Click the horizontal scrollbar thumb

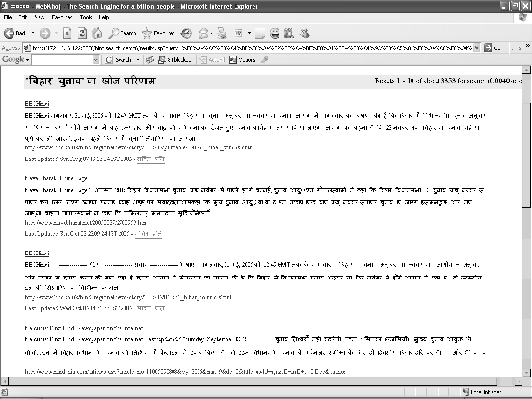tap(253, 381)
